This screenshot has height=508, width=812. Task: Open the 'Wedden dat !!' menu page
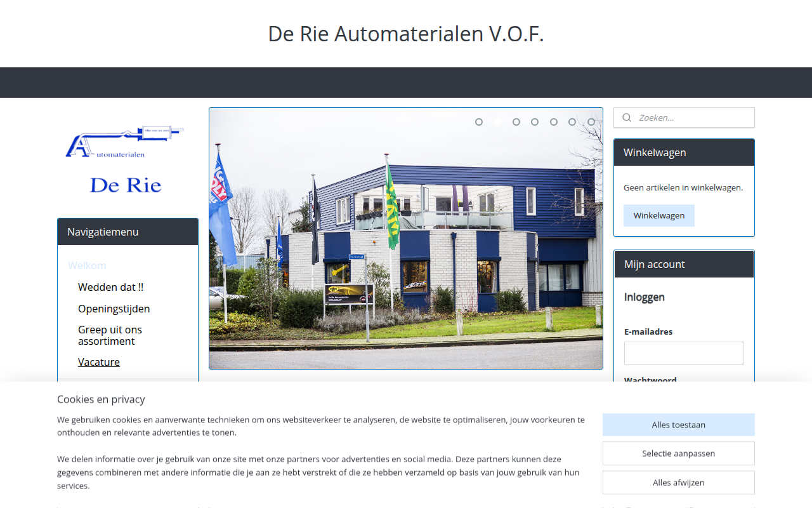click(x=110, y=287)
